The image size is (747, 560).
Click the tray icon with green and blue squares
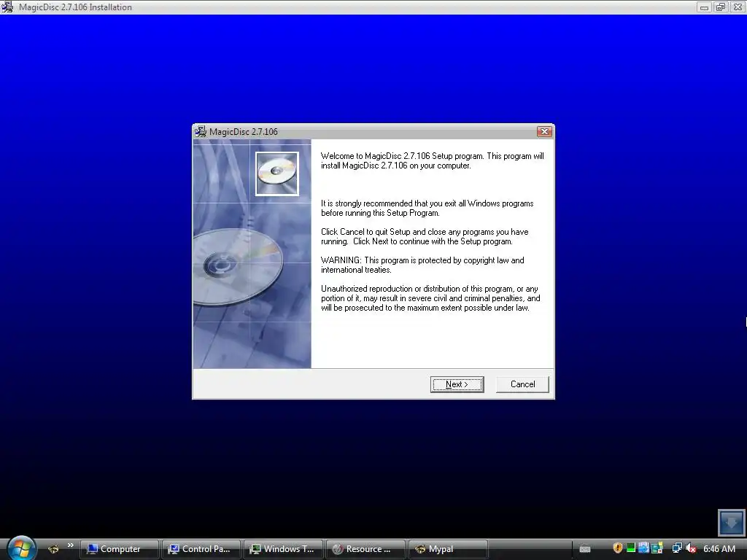657,548
